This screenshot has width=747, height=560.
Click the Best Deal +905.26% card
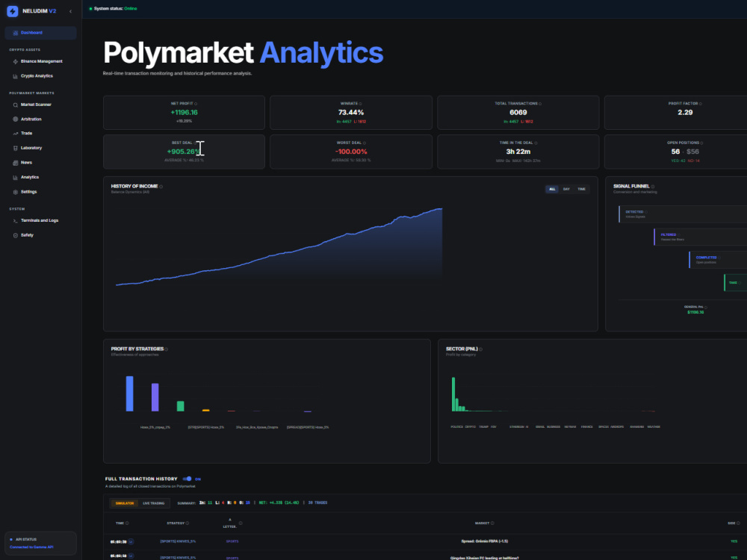184,152
